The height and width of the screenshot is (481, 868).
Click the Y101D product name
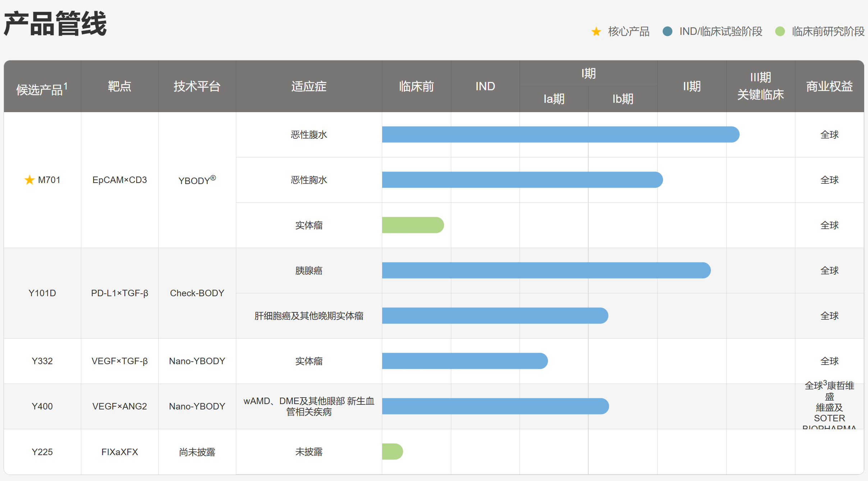(42, 293)
